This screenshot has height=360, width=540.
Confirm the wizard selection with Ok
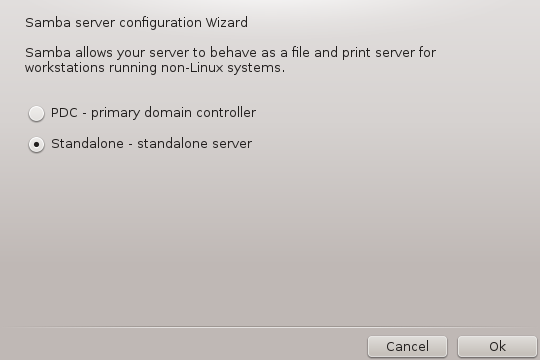pos(497,347)
